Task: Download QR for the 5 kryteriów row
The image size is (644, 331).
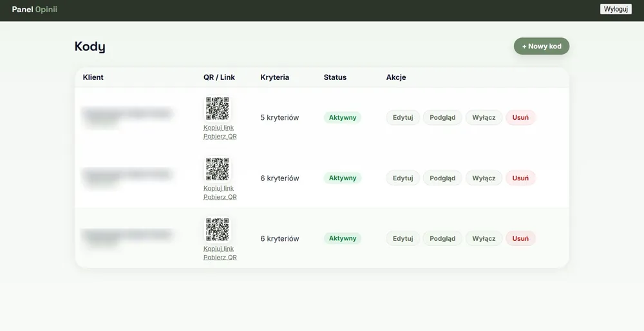Action: click(220, 137)
